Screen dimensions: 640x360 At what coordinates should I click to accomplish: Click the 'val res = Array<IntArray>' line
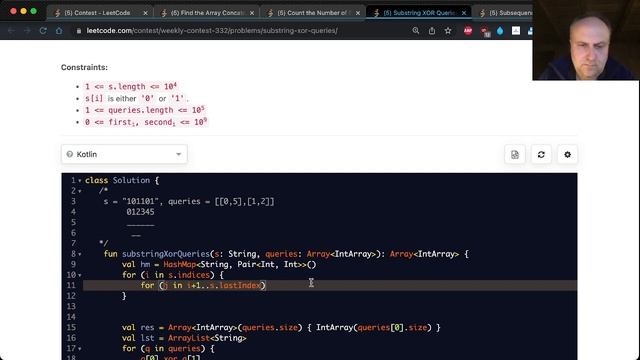281,327
